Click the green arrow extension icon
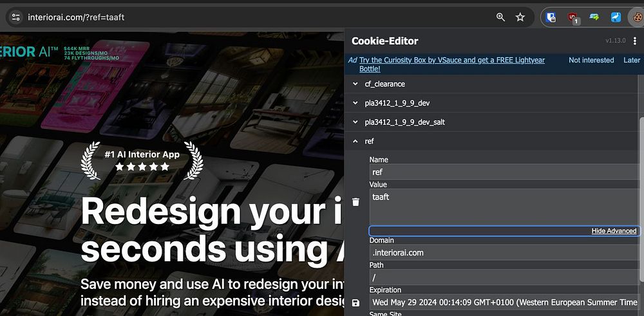The image size is (644, 316). click(594, 17)
